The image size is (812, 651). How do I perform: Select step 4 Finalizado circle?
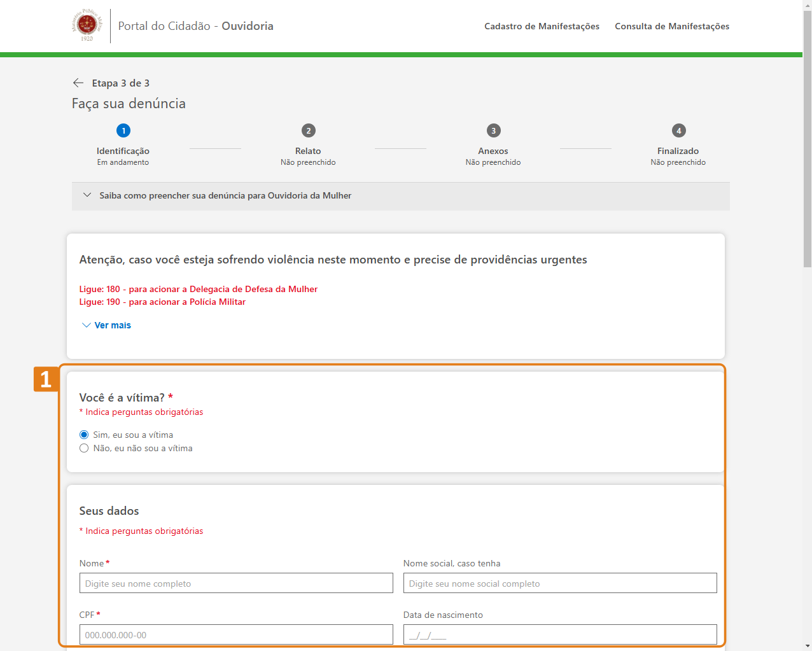pyautogui.click(x=678, y=130)
